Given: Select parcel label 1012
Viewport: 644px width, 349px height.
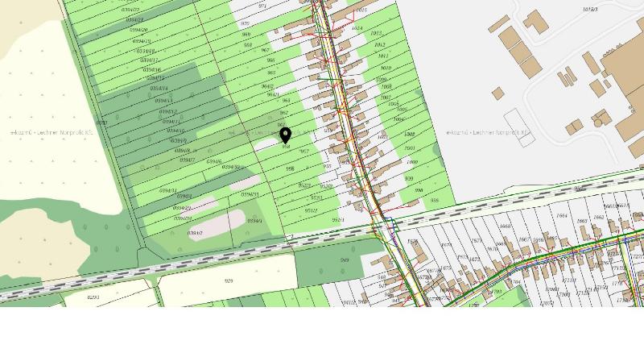Looking at the screenshot, I should (379, 44).
